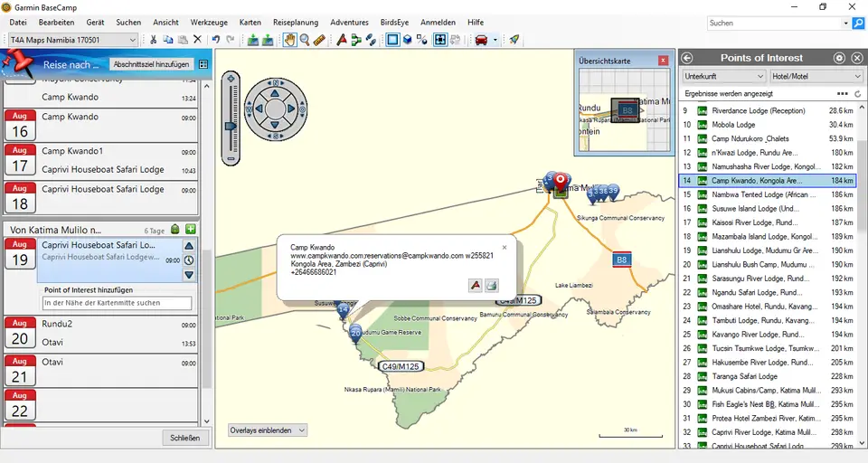Toggle trip planner view layout icon
This screenshot has width=868, height=463.
pyautogui.click(x=203, y=64)
